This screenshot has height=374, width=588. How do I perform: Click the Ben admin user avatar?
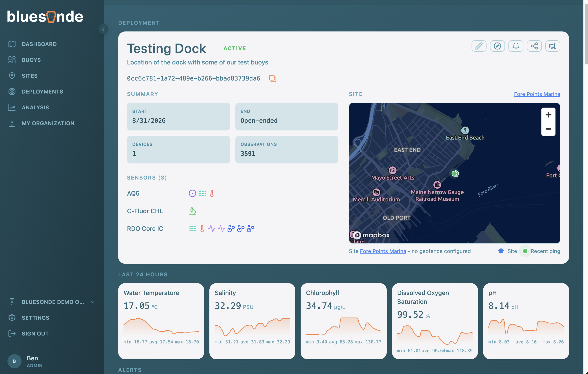coord(15,361)
